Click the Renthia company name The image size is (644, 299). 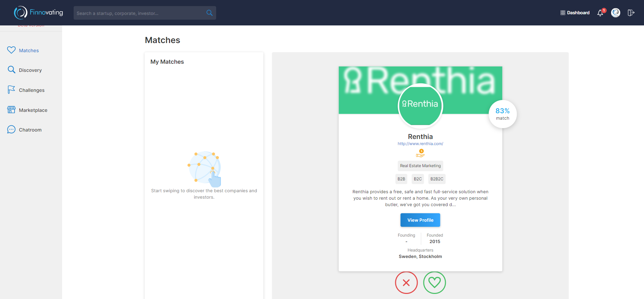[420, 137]
